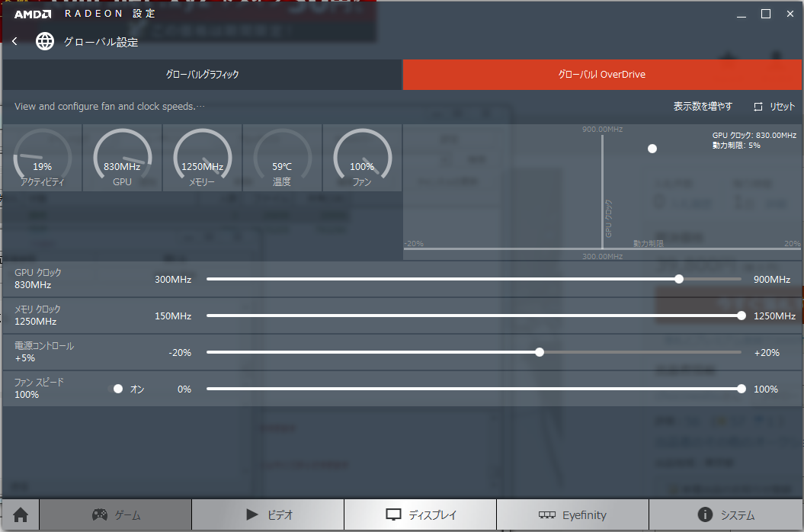Click the multi-display icon on Eyefinity tab
This screenshot has height=532, width=804.
click(546, 514)
